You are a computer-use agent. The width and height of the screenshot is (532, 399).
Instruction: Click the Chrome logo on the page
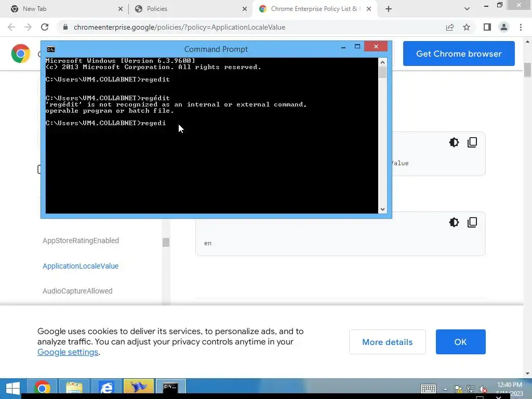point(21,54)
